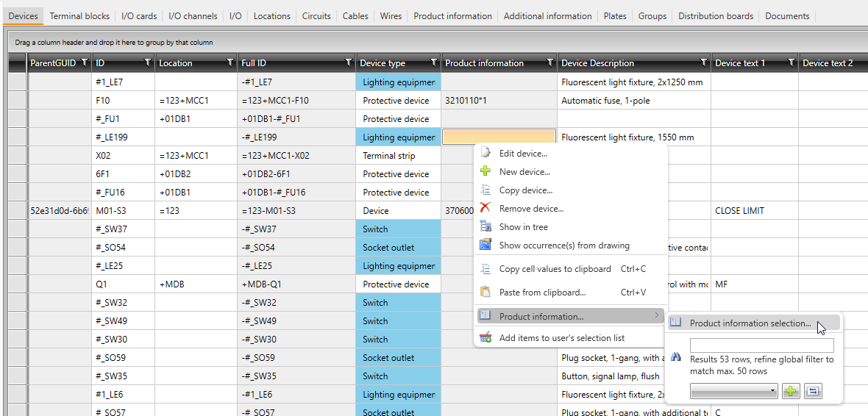Viewport: 868px width, 416px height.
Task: Click Product information selection... entry
Action: 750,323
